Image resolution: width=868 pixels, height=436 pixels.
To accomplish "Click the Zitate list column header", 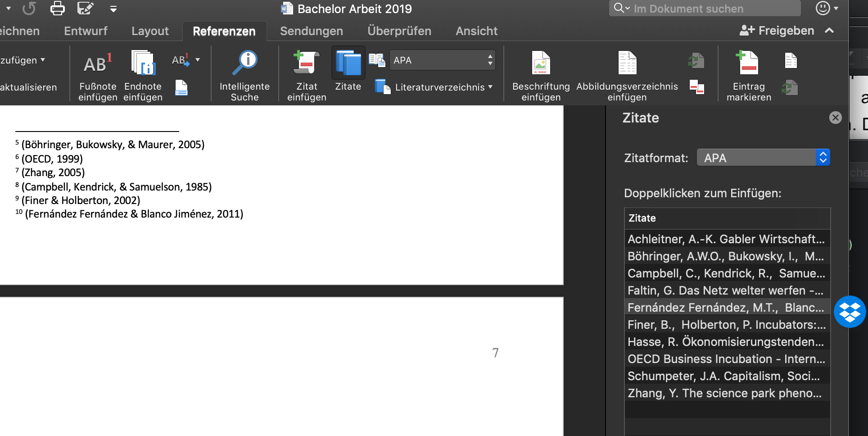I will 727,218.
